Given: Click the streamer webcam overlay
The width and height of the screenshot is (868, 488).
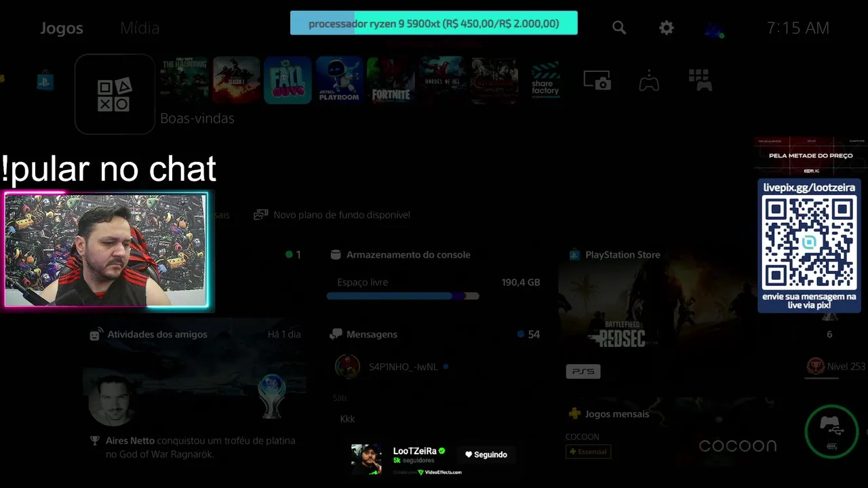Looking at the screenshot, I should click(x=106, y=250).
